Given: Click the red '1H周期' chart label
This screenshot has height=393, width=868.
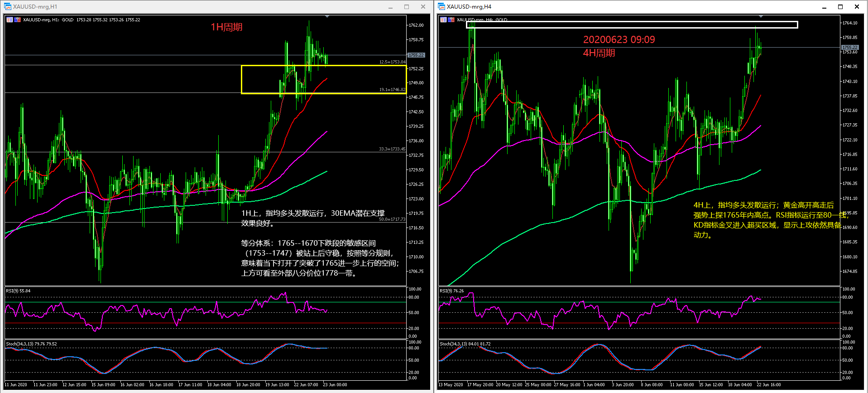Looking at the screenshot, I should tap(226, 27).
